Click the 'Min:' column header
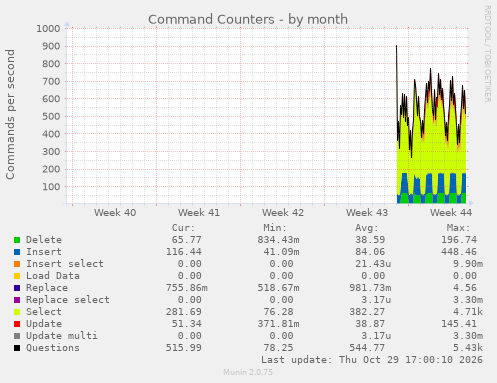497x383 pixels. [x=275, y=228]
